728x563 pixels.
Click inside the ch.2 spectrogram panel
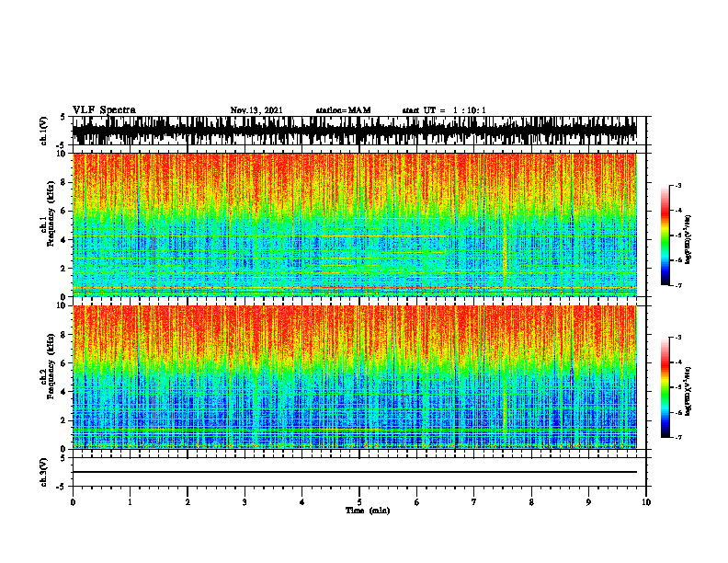(x=355, y=377)
